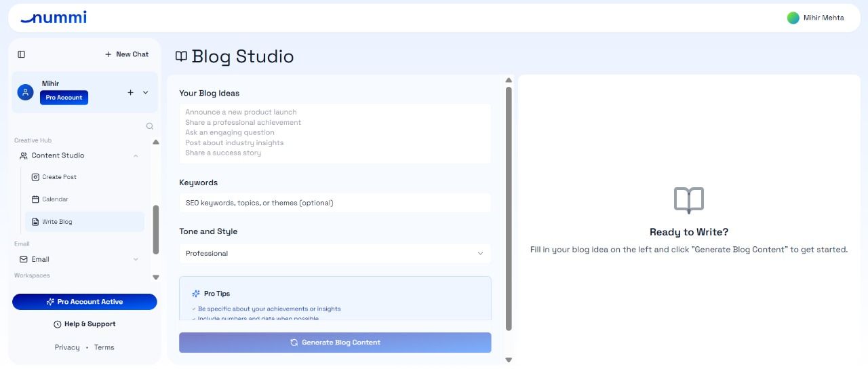Viewport: 868px width, 369px height.
Task: Click the 'Creative Hub' section label
Action: tap(33, 140)
